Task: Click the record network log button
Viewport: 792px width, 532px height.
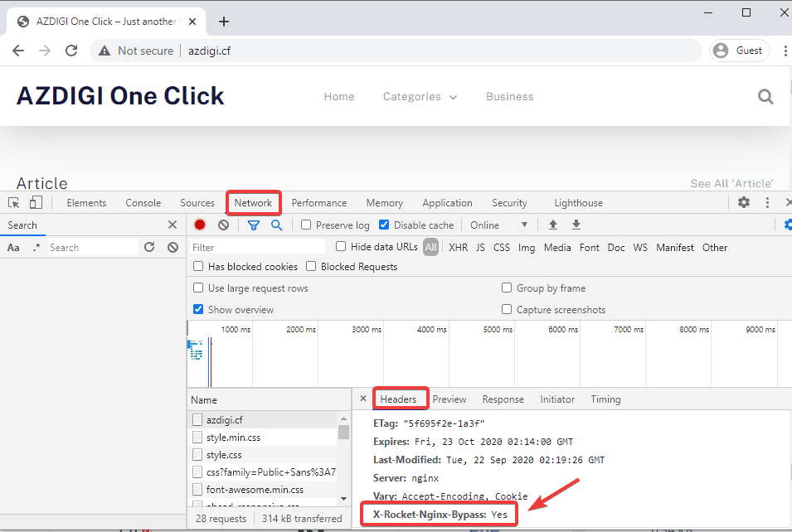Action: point(200,225)
